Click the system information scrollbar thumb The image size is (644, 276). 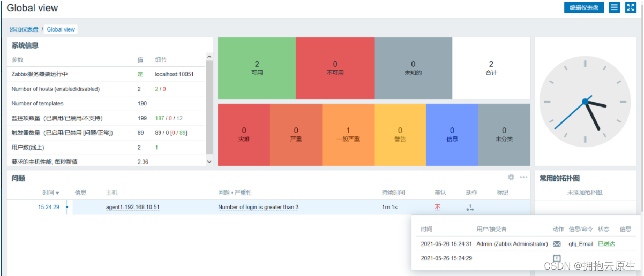coord(209,107)
